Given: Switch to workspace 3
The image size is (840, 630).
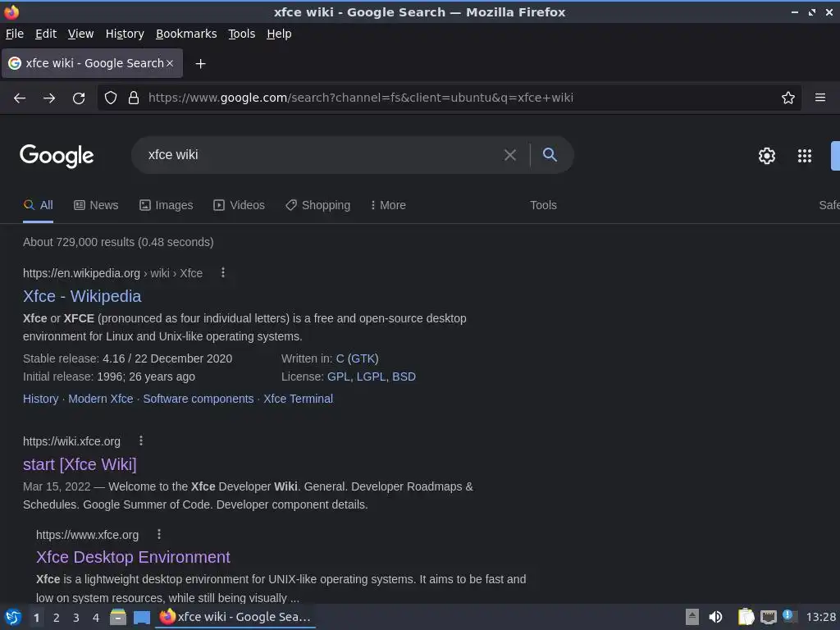Looking at the screenshot, I should [76, 618].
